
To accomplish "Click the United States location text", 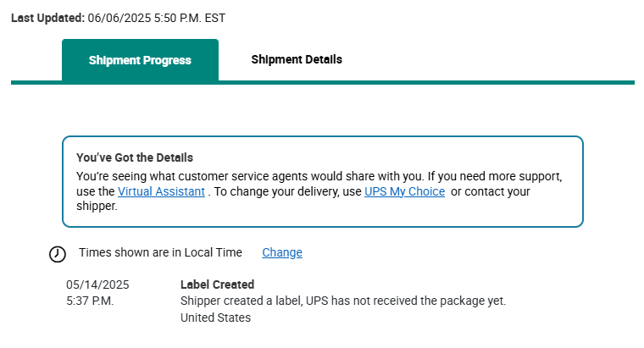I will coord(215,318).
